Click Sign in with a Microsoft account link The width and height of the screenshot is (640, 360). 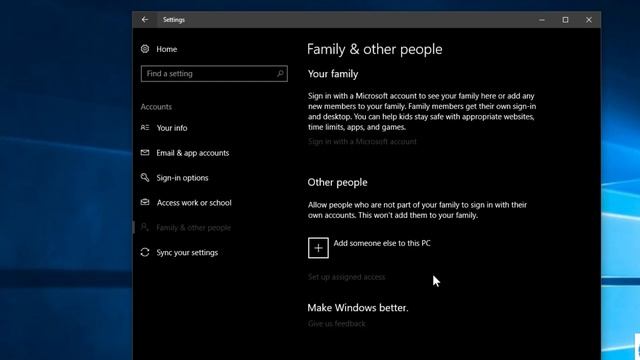[362, 142]
